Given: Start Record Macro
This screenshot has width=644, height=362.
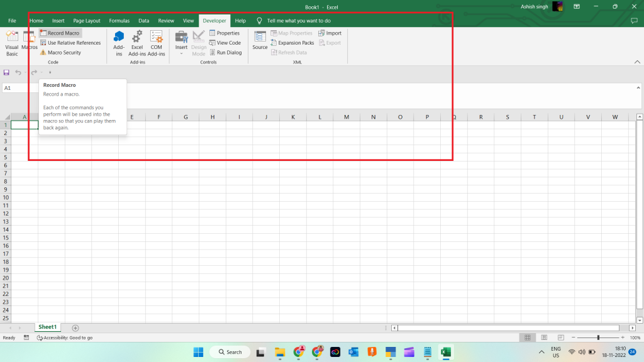Looking at the screenshot, I should pyautogui.click(x=60, y=33).
